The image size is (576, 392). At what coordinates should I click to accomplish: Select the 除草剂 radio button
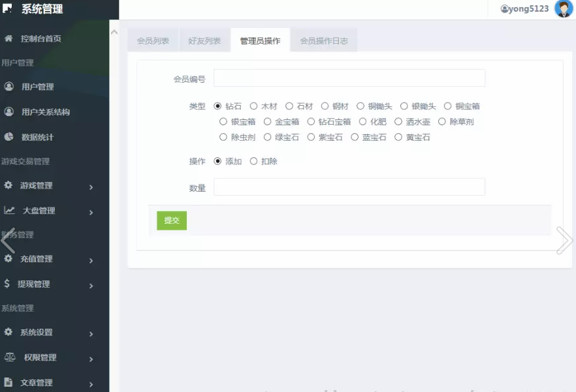click(442, 121)
